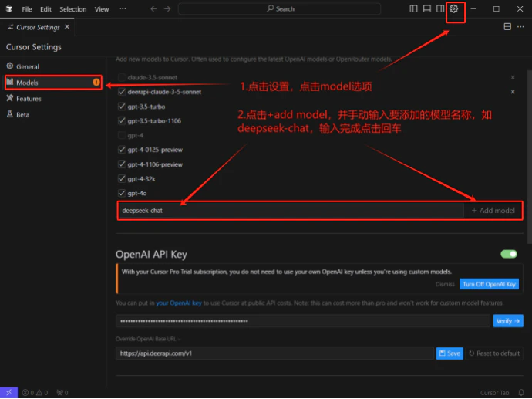This screenshot has width=532, height=399.
Task: Click Cursor Tab in status bar
Action: (495, 393)
